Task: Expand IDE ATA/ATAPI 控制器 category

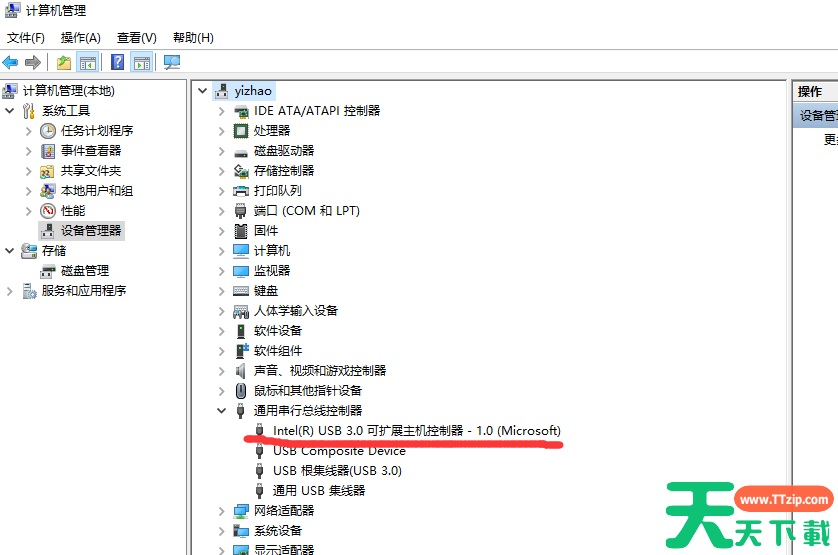Action: [221, 111]
